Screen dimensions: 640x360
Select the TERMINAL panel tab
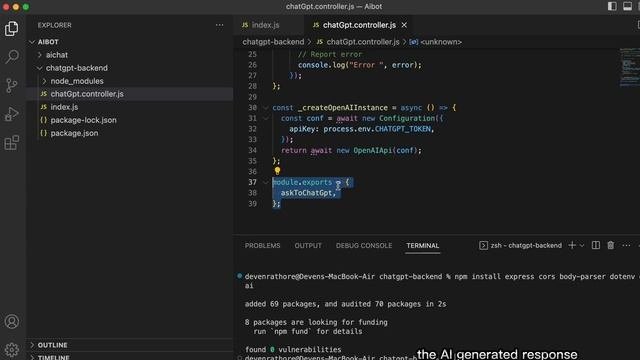pyautogui.click(x=422, y=246)
